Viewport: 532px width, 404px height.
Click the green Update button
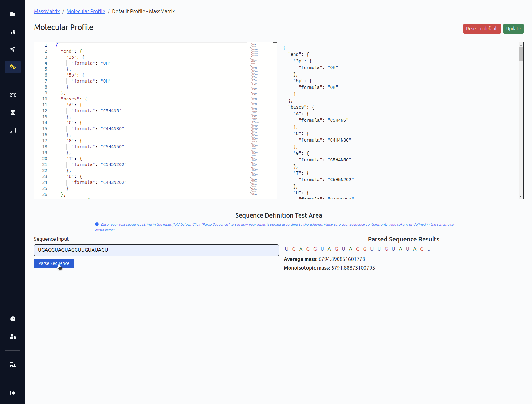[x=513, y=29]
